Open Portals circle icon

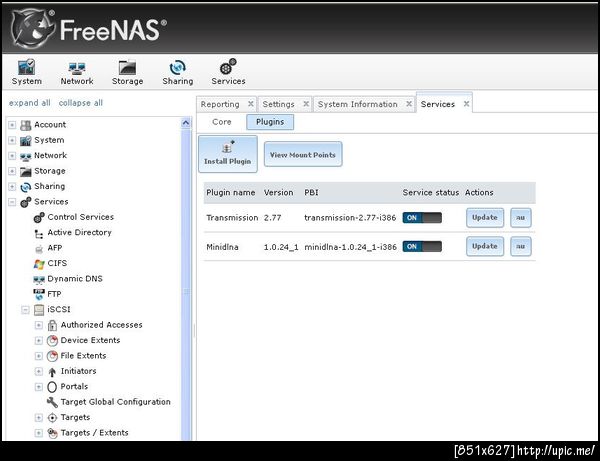[x=52, y=387]
